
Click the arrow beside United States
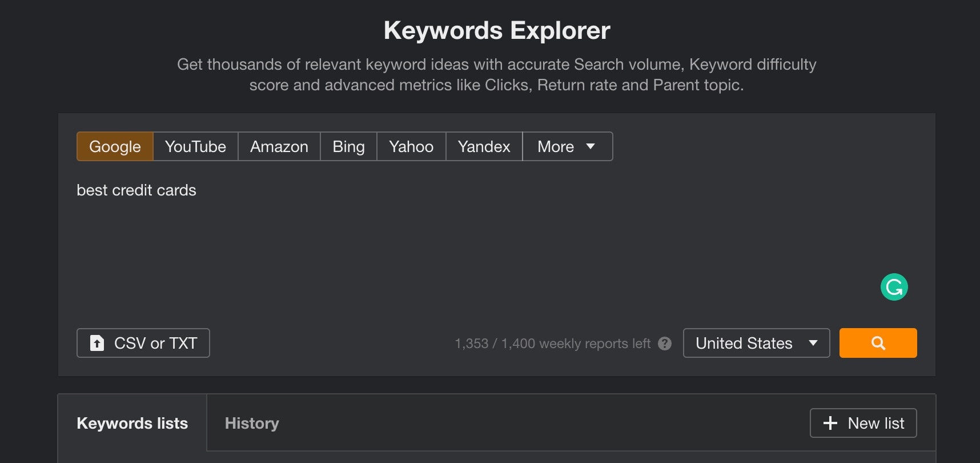[813, 343]
